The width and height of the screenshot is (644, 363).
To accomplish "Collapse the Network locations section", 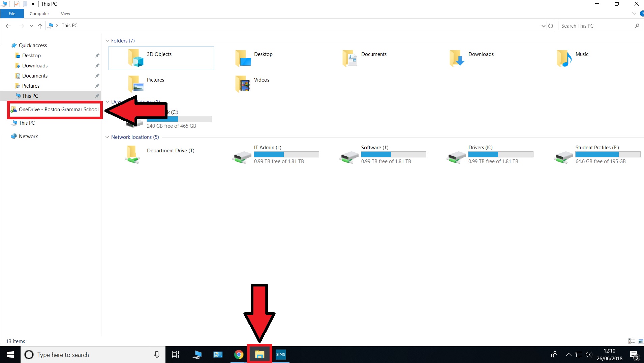I will coord(107,137).
